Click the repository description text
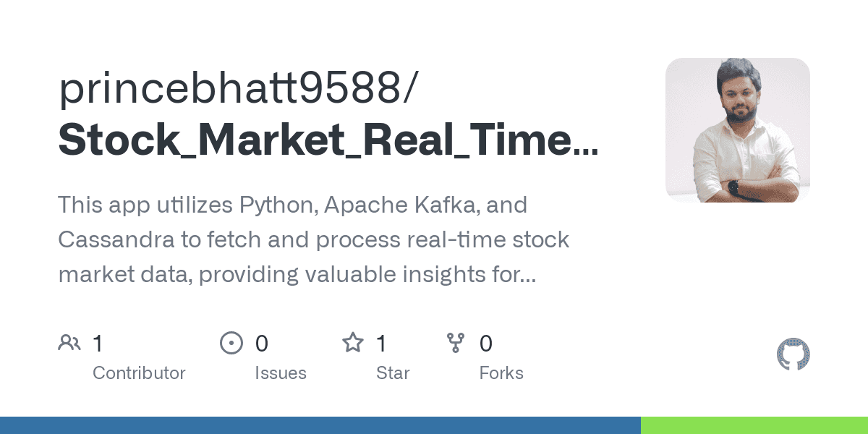Image resolution: width=868 pixels, height=434 pixels. tap(314, 239)
